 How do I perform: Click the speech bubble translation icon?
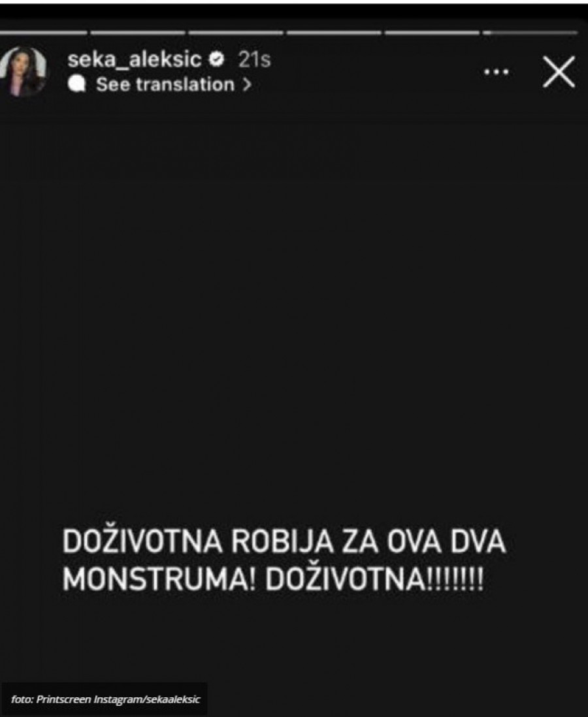pos(77,84)
